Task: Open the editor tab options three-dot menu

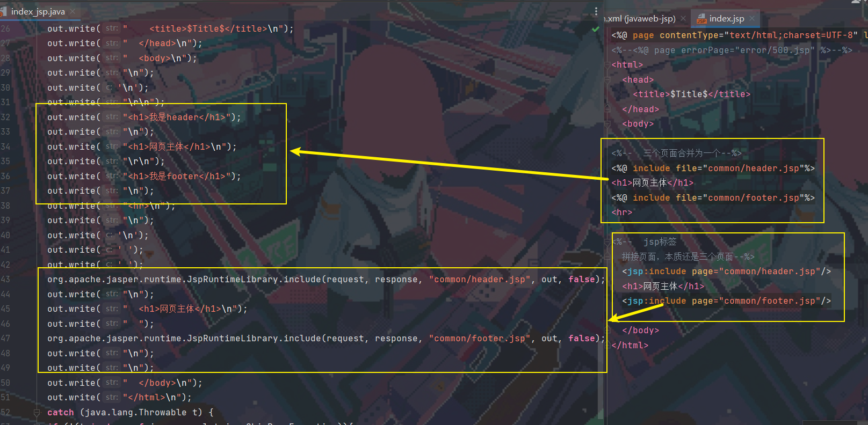Action: point(596,11)
